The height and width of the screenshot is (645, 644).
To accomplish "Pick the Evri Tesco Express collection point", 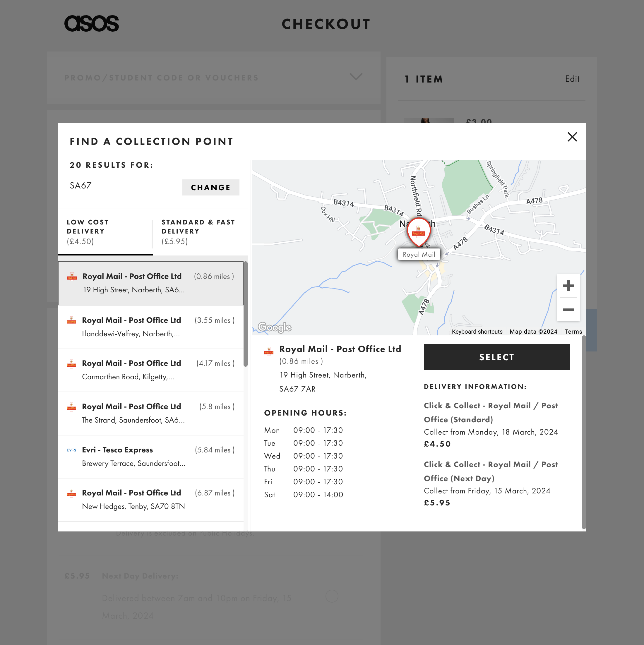I will (150, 456).
